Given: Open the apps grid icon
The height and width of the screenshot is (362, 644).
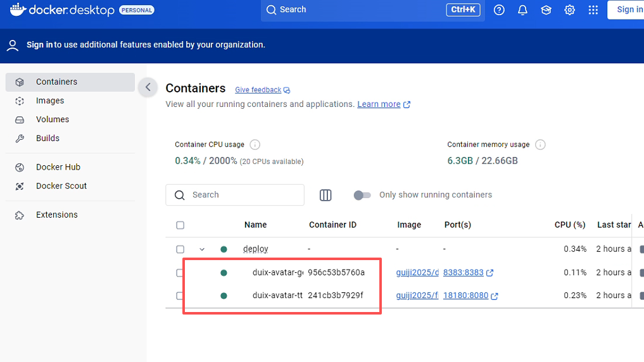Looking at the screenshot, I should 593,10.
